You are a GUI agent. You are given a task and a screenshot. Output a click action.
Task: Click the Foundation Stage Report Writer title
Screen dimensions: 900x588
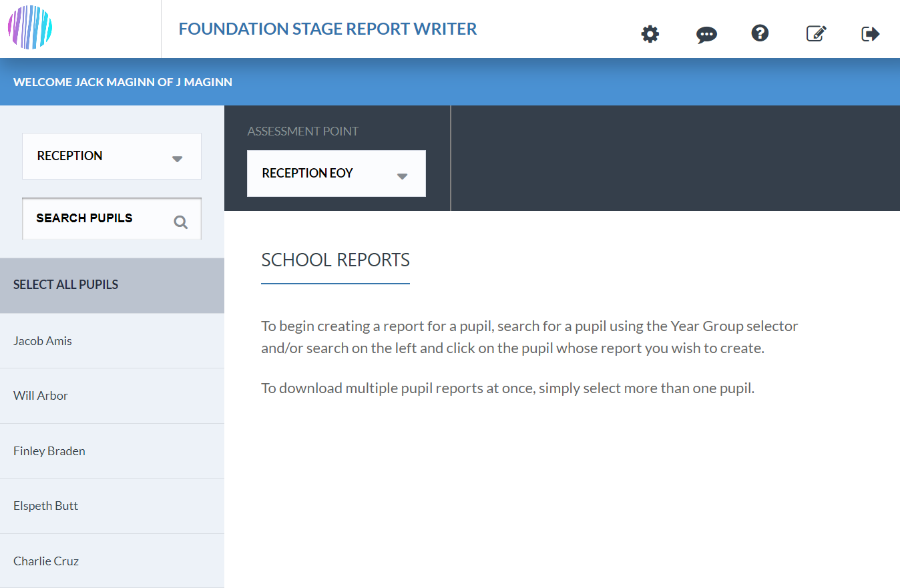point(328,29)
